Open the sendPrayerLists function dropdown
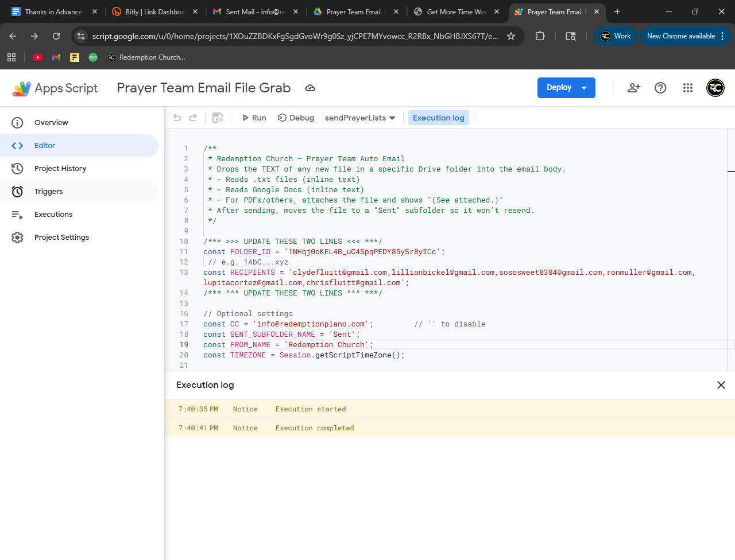Viewport: 735px width, 560px height. coord(360,118)
